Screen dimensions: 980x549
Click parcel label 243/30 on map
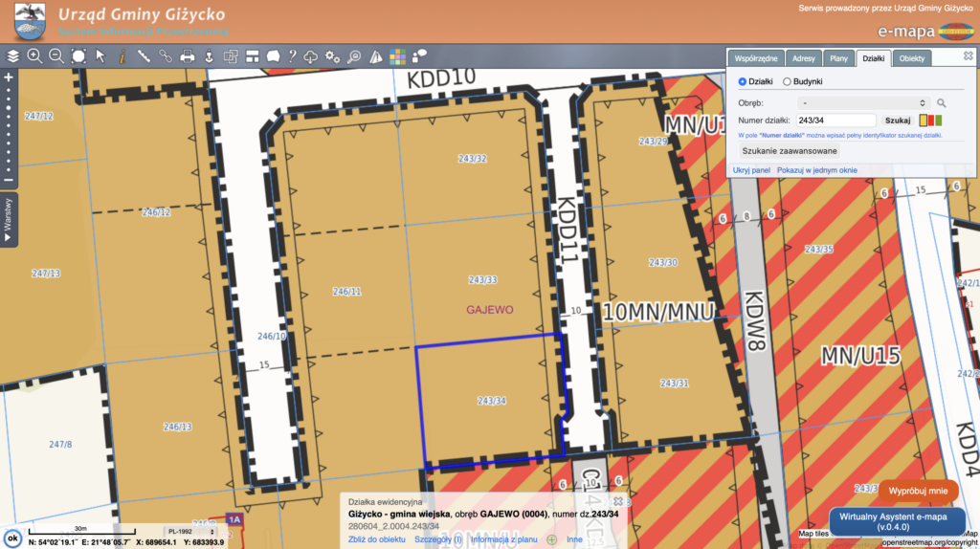[662, 263]
